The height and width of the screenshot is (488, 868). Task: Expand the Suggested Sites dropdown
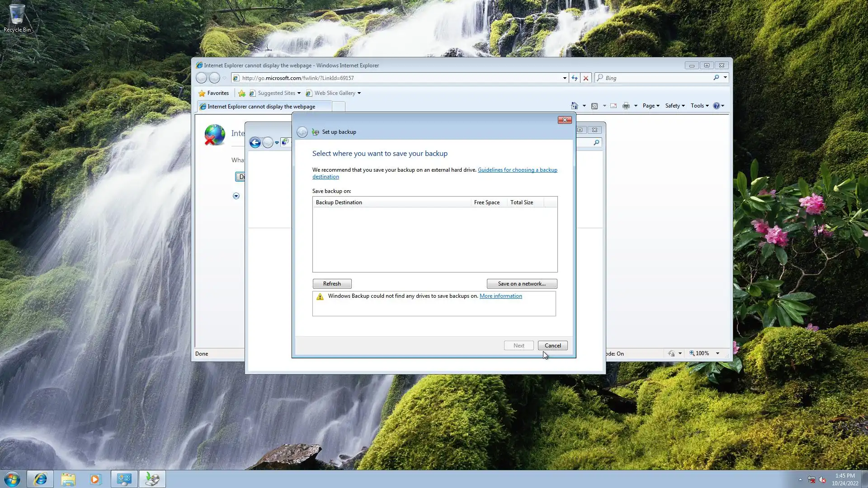point(299,93)
